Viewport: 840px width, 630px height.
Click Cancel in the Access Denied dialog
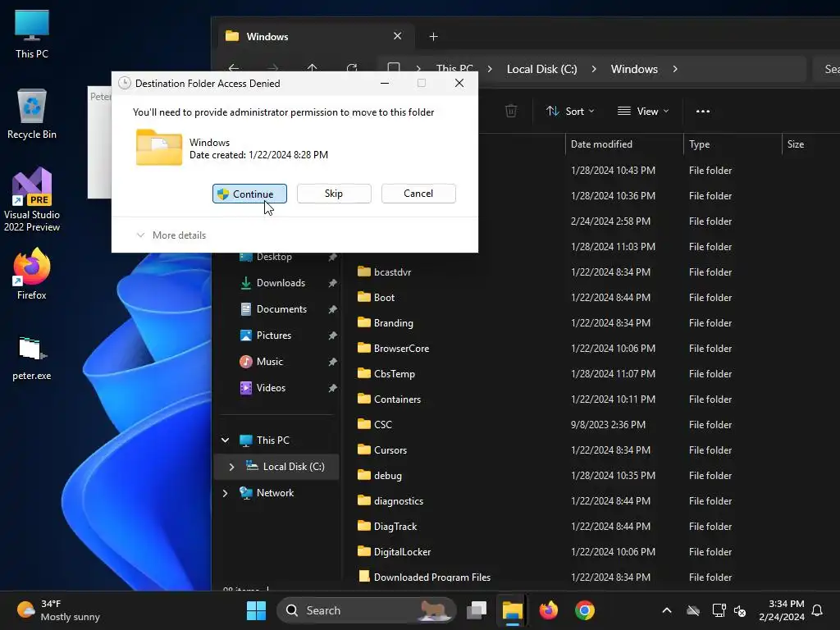click(x=418, y=194)
